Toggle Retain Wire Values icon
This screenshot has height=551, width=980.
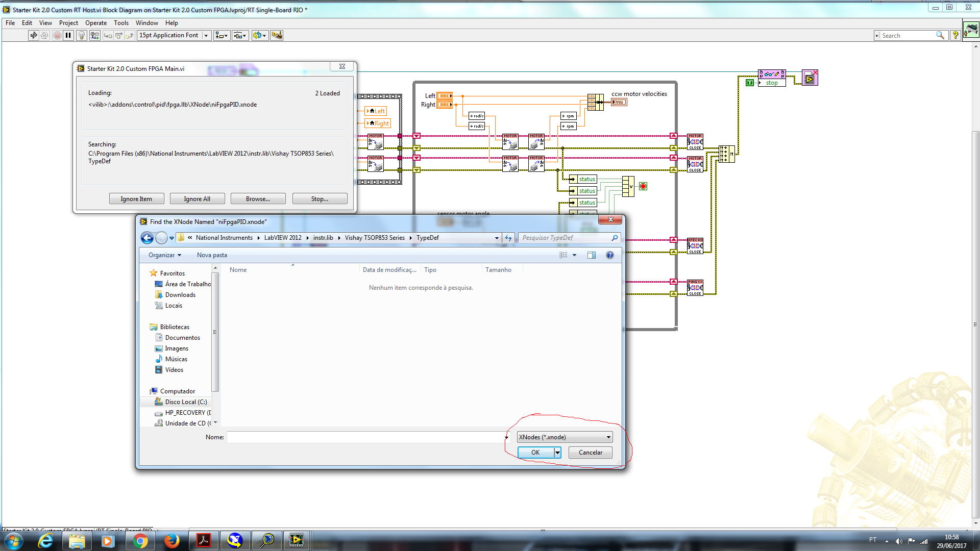pos(94,35)
